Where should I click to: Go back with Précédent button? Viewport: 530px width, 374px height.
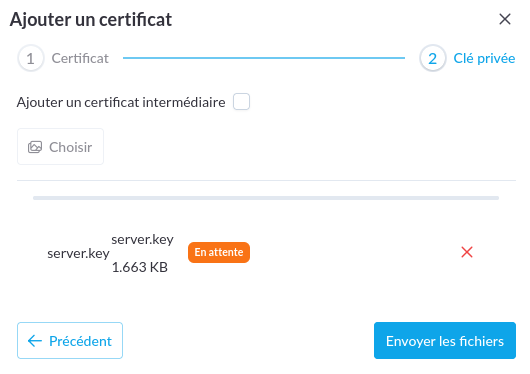(x=70, y=341)
